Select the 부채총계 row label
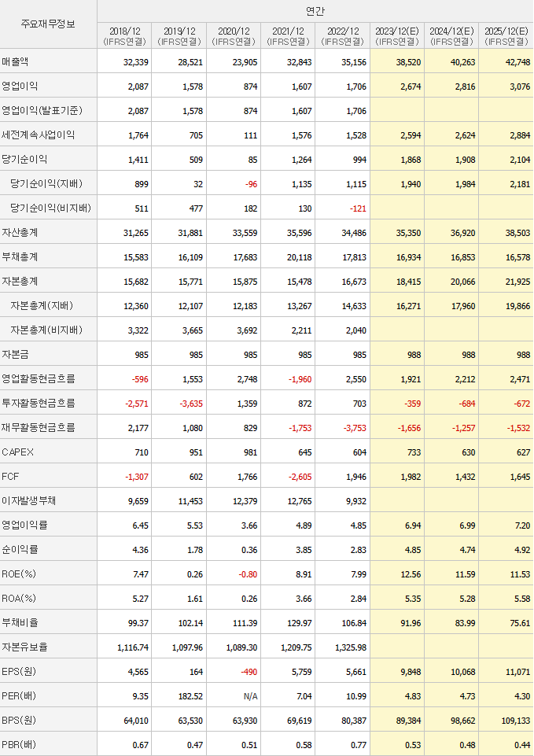 [20, 256]
